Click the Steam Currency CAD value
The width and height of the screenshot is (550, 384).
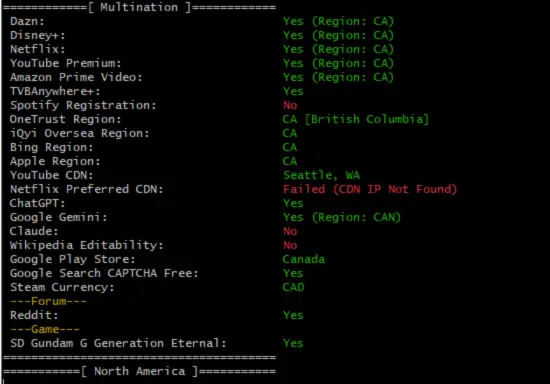[293, 287]
